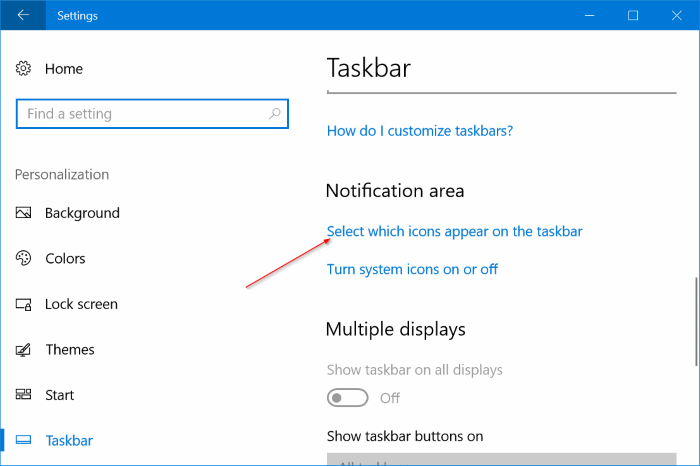Select which icons appear on the taskbar

coord(454,231)
